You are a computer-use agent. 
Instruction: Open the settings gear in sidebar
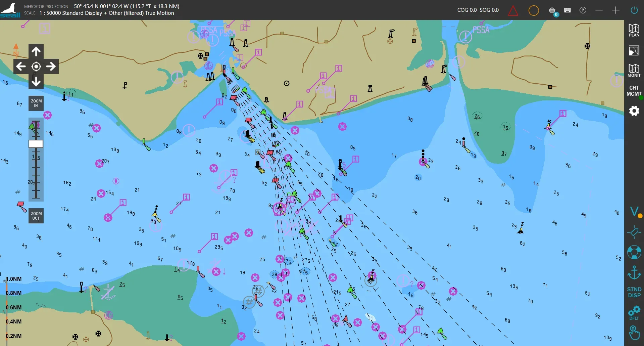tap(634, 111)
